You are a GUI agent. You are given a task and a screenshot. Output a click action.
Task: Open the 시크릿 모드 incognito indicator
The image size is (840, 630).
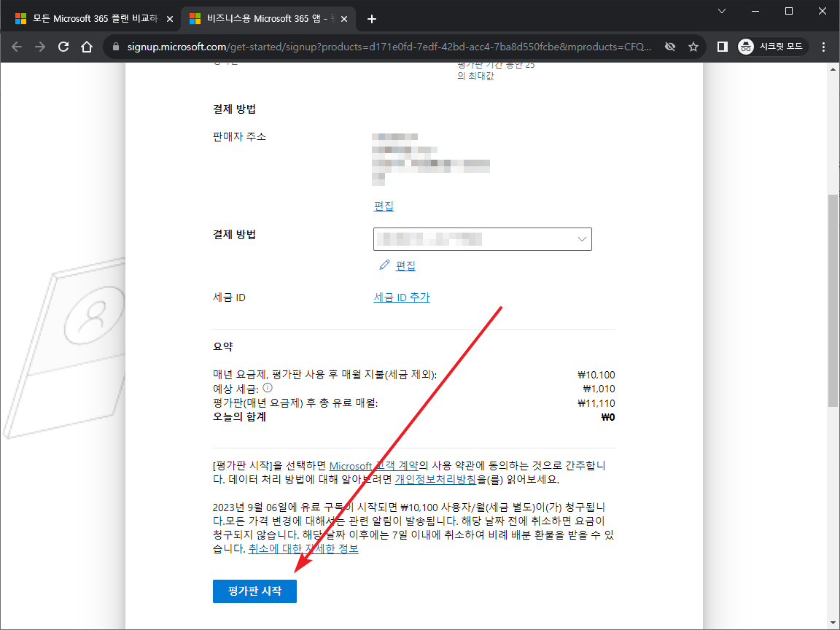click(771, 47)
